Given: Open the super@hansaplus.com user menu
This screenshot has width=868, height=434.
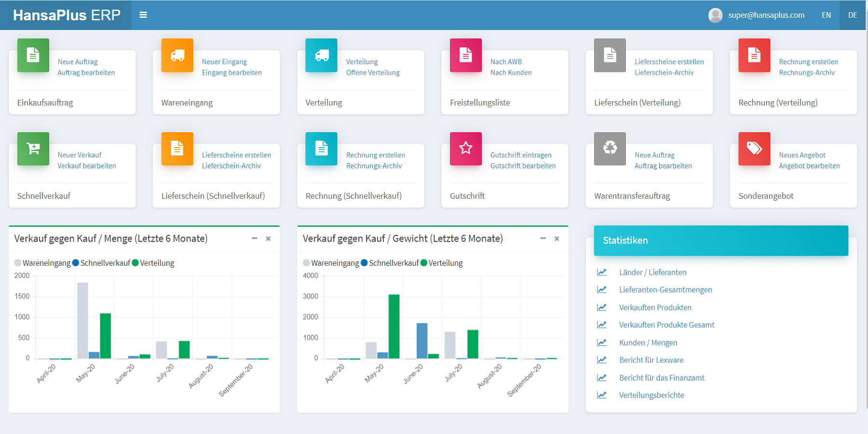Looking at the screenshot, I should [x=757, y=15].
